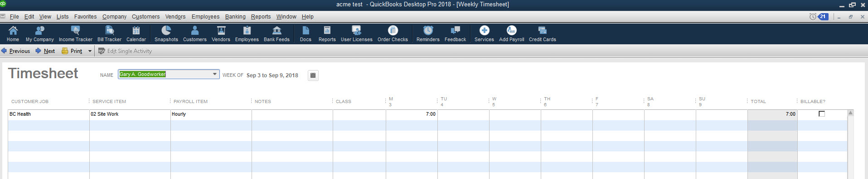Open Snapshots
Screen dimensions: 868x179
[x=166, y=34]
